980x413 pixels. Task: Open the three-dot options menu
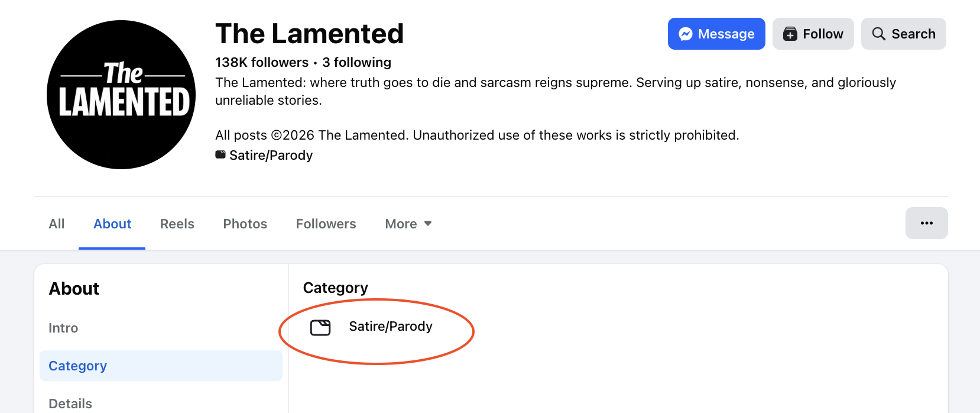click(x=926, y=223)
